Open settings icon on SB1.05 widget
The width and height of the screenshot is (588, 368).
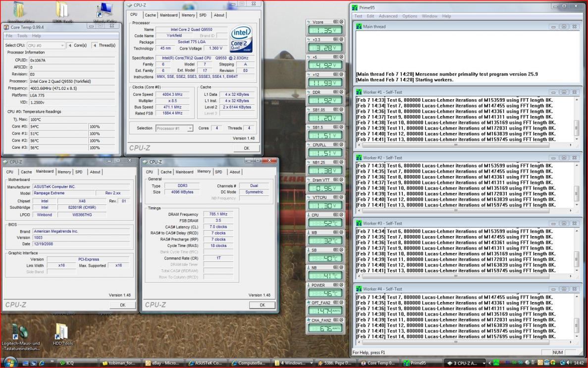[x=336, y=109]
